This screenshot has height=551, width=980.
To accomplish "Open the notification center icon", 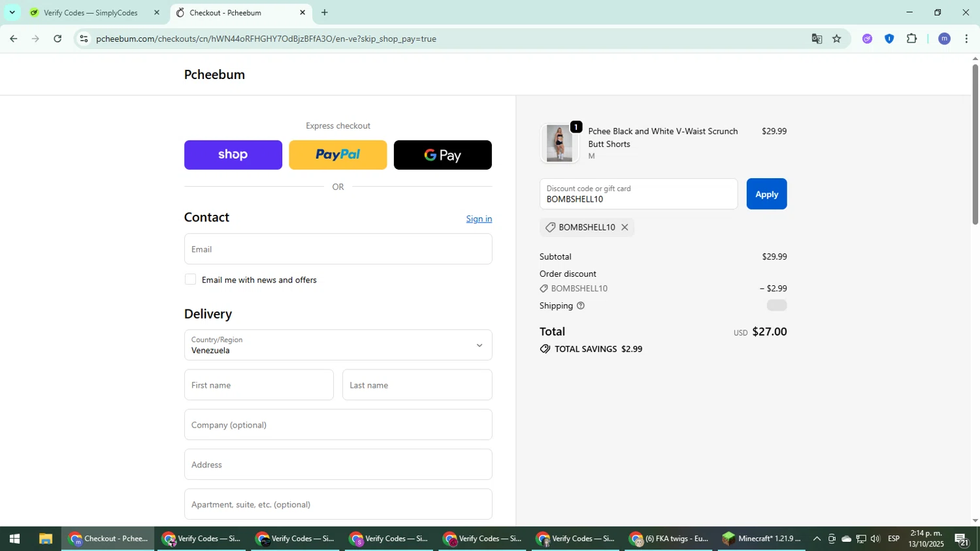I will (x=962, y=539).
